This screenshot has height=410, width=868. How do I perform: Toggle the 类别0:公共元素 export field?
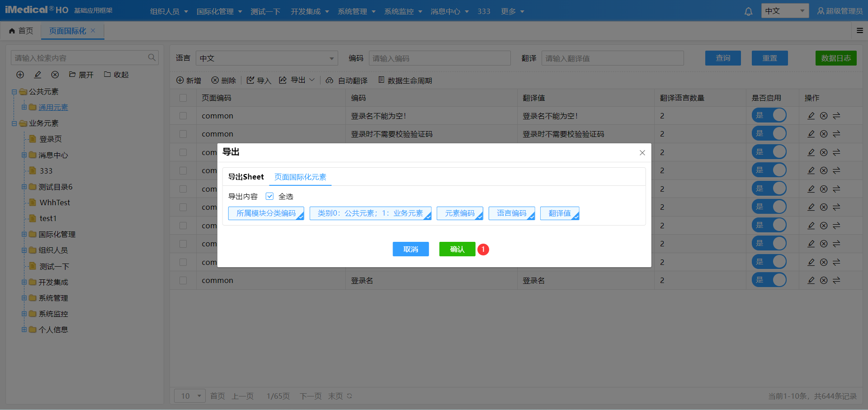(x=370, y=213)
